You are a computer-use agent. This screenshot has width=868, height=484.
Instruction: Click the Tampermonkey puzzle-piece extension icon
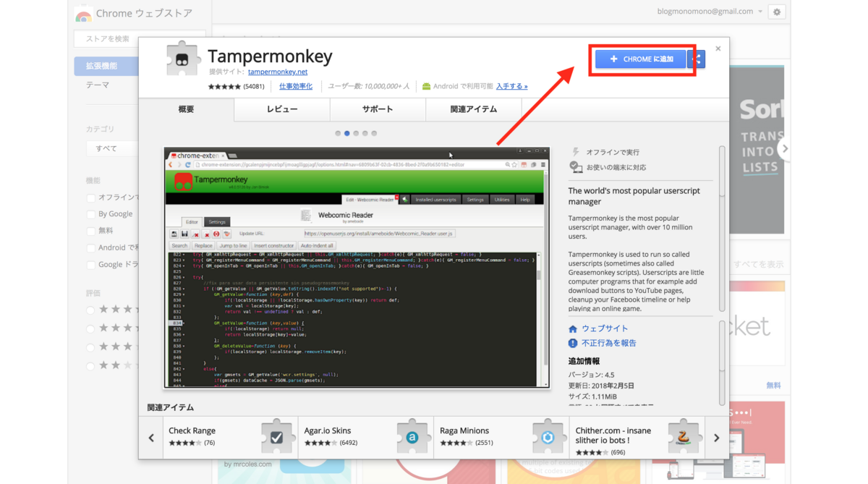click(182, 59)
